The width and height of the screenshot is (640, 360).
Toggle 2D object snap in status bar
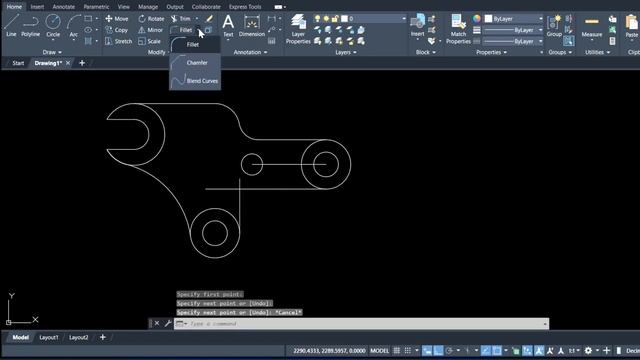[x=497, y=351]
